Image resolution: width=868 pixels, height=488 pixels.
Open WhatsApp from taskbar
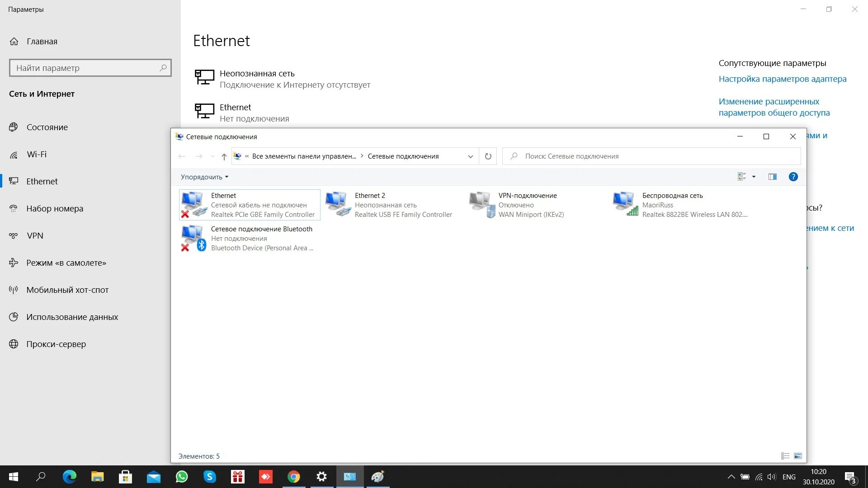click(x=182, y=477)
